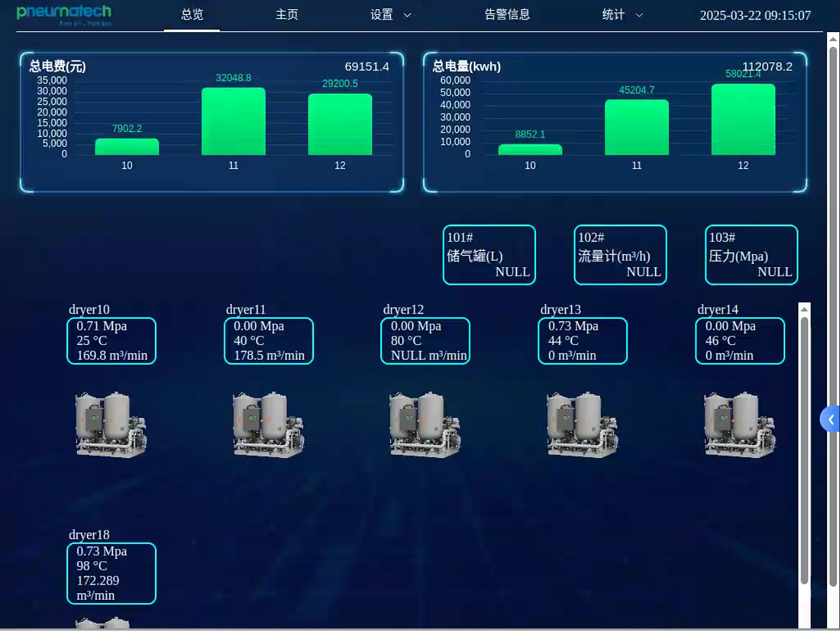The width and height of the screenshot is (840, 631).
Task: Click the dryer14 machine image
Action: coord(739,425)
